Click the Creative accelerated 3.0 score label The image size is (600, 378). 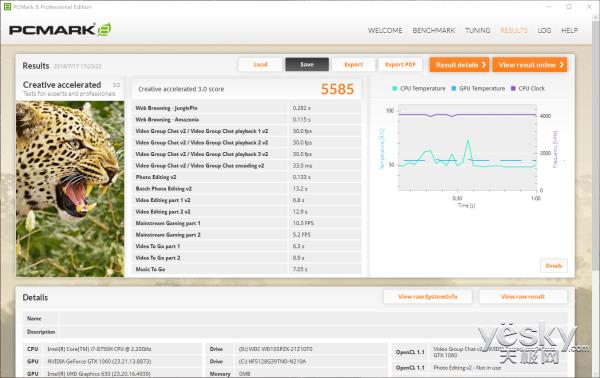[181, 89]
